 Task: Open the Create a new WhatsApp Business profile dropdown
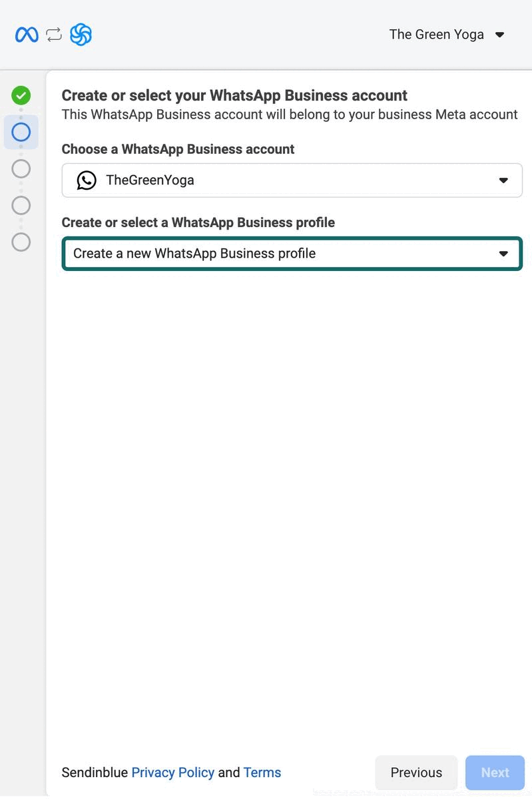tap(292, 254)
